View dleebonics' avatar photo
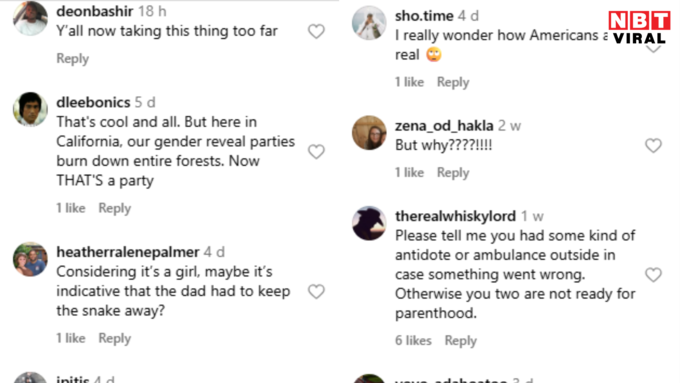The width and height of the screenshot is (680, 383). click(30, 109)
